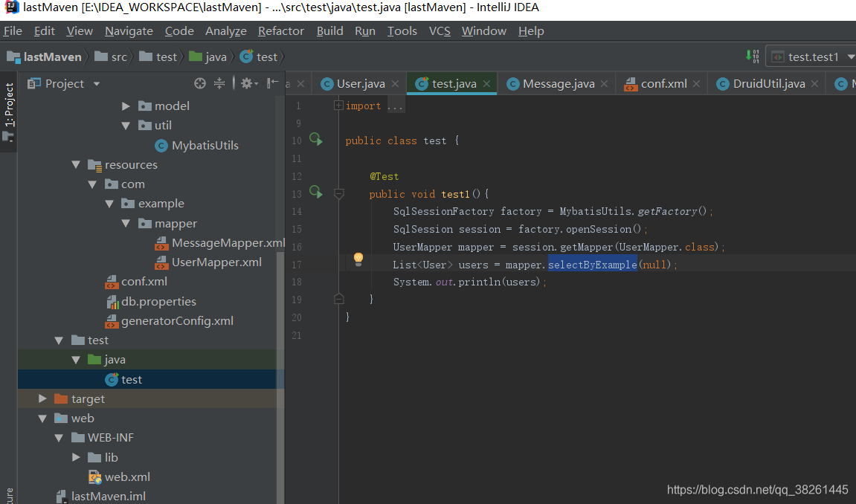Close the conf.xml tab

[x=696, y=83]
